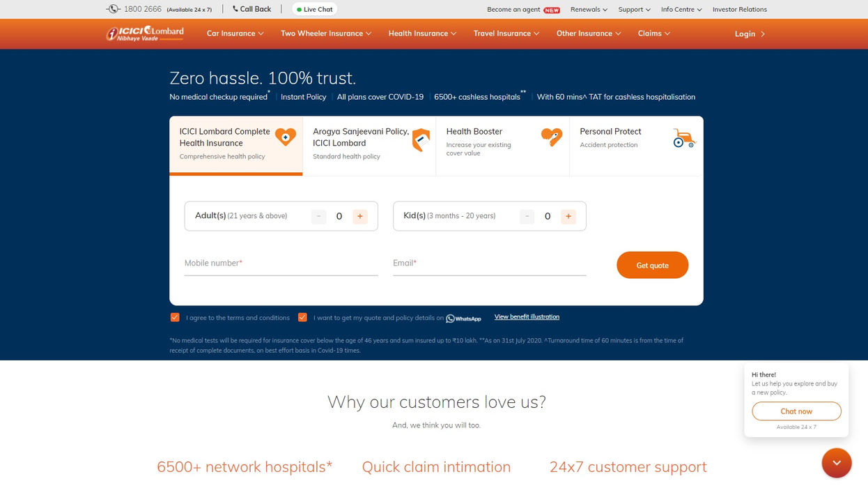Expand the Health Insurance menu
Image resolution: width=868 pixels, height=488 pixels.
tap(423, 33)
